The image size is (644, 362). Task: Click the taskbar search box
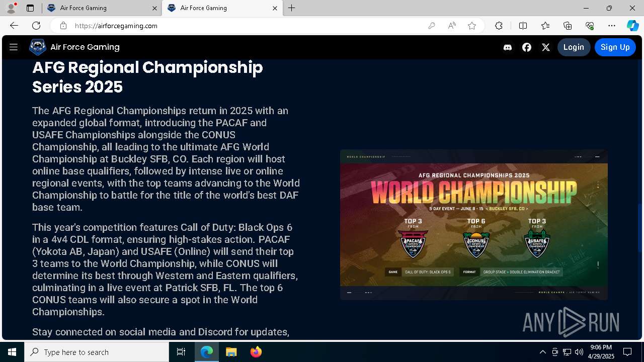(x=97, y=352)
